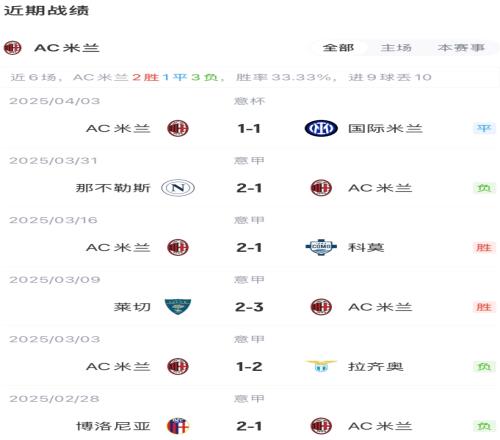500x440 pixels.
Task: Click the Bologna team logo
Action: tap(178, 426)
